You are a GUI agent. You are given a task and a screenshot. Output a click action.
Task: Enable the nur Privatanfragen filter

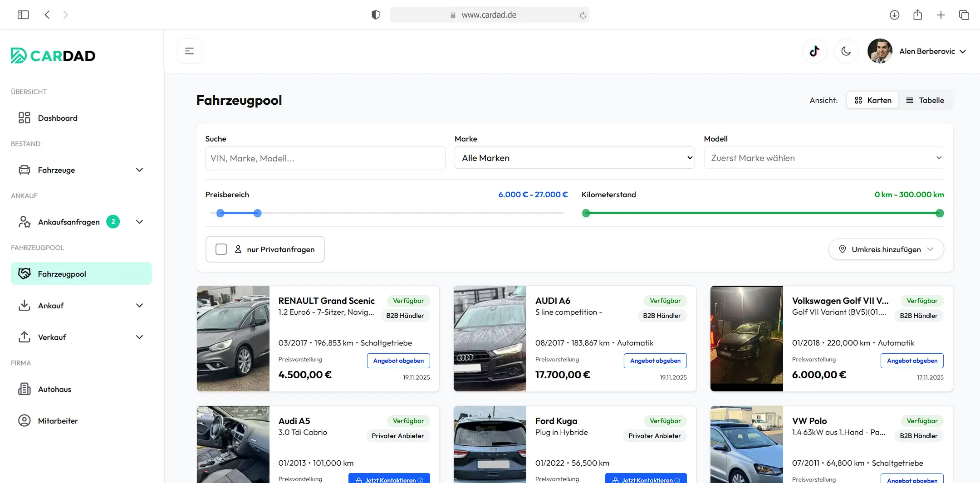(221, 249)
